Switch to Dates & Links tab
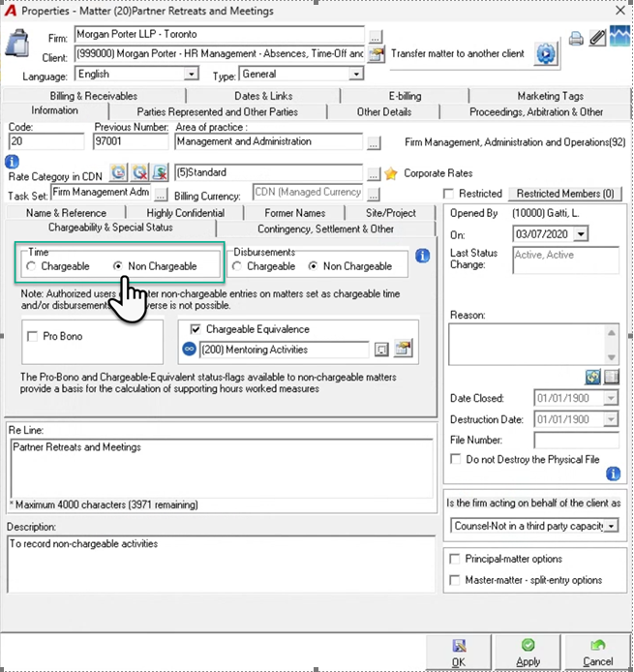 click(x=263, y=96)
